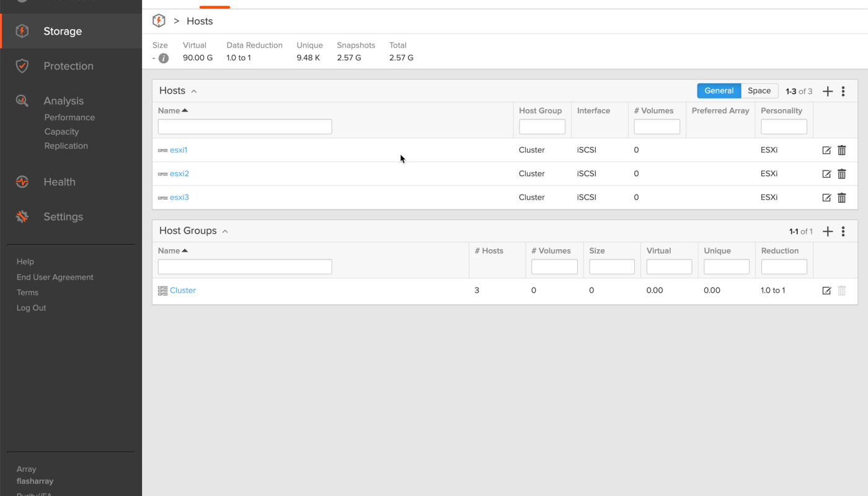Image resolution: width=868 pixels, height=496 pixels.
Task: Open the Hosts panel three-dot options menu
Action: point(843,91)
